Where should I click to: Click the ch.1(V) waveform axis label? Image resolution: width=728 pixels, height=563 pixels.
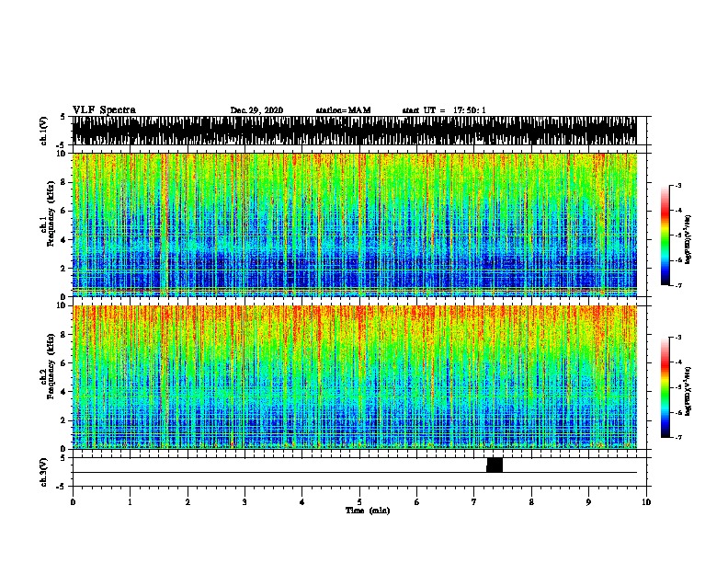[x=43, y=131]
